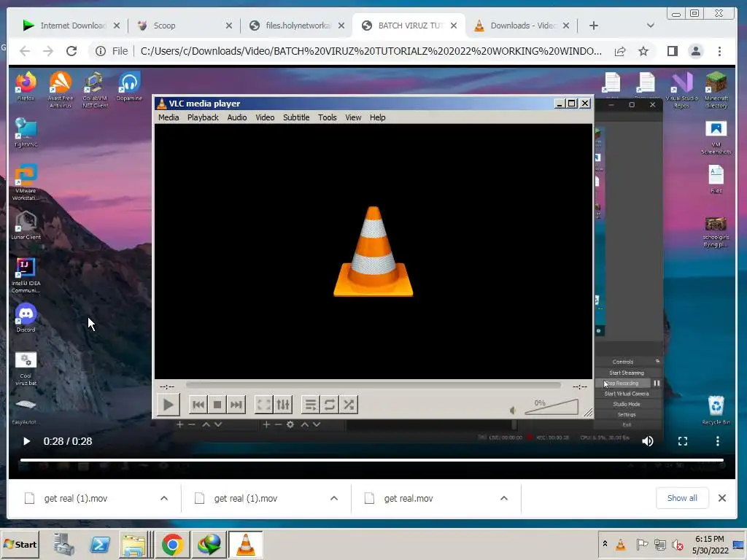Screen dimensions: 747x560
Task: Close the Scoop tab
Action: (x=228, y=26)
